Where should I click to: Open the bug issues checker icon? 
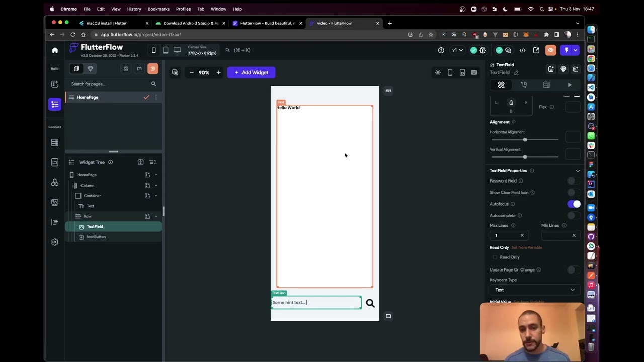coord(483,50)
